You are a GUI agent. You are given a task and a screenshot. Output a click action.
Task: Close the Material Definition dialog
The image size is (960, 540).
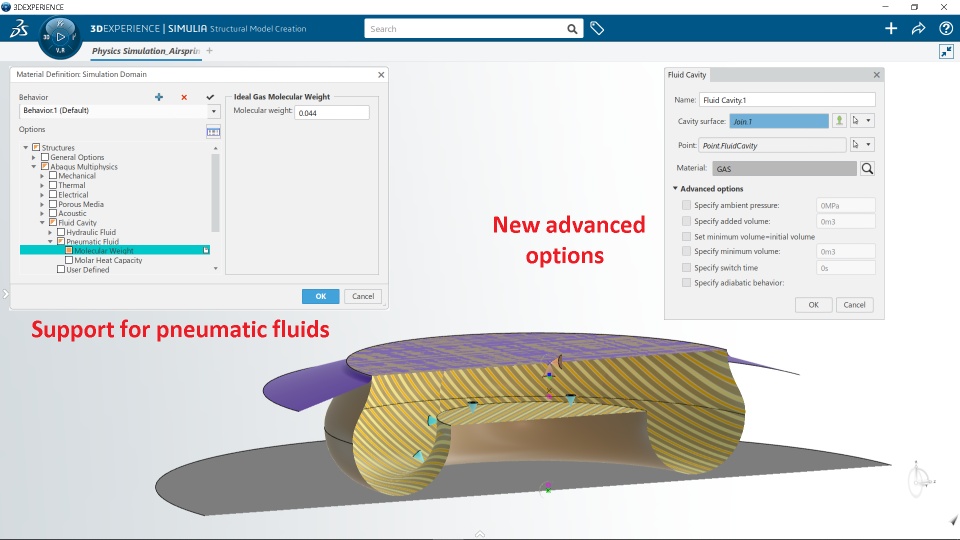[x=381, y=75]
